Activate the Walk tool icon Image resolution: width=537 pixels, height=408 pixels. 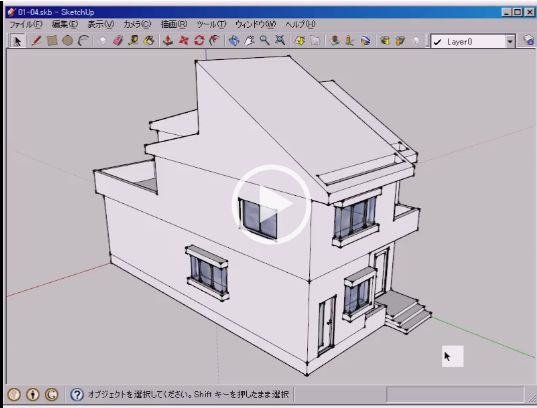point(350,41)
